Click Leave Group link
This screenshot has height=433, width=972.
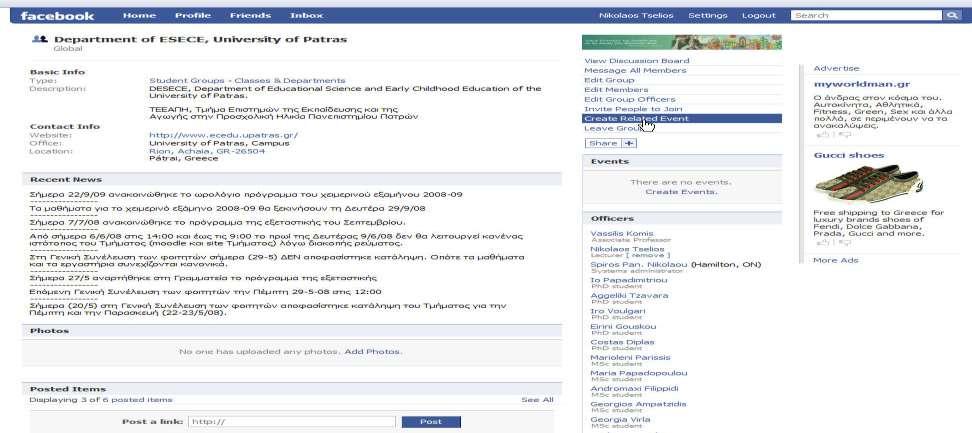click(x=614, y=128)
